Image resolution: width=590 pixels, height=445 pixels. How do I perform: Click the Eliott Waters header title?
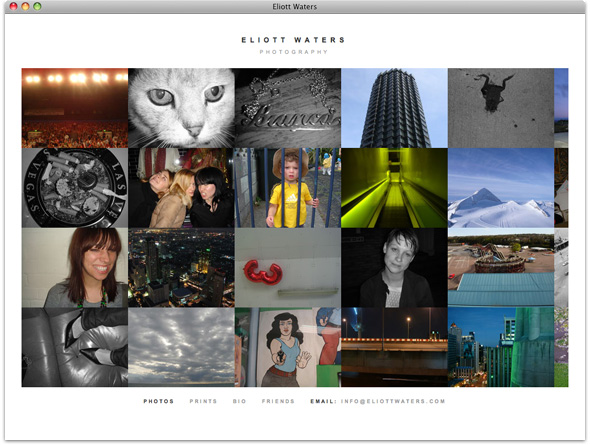pyautogui.click(x=293, y=40)
